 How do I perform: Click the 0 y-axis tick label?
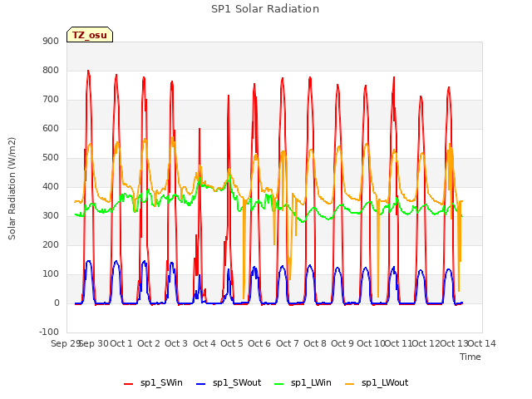[57, 303]
